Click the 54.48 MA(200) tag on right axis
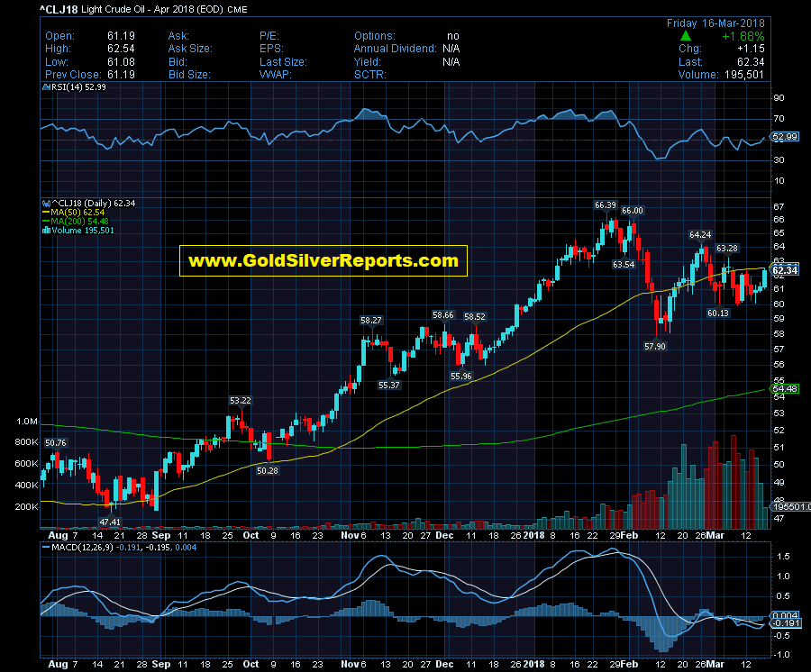This screenshot has height=672, width=811. click(x=785, y=389)
